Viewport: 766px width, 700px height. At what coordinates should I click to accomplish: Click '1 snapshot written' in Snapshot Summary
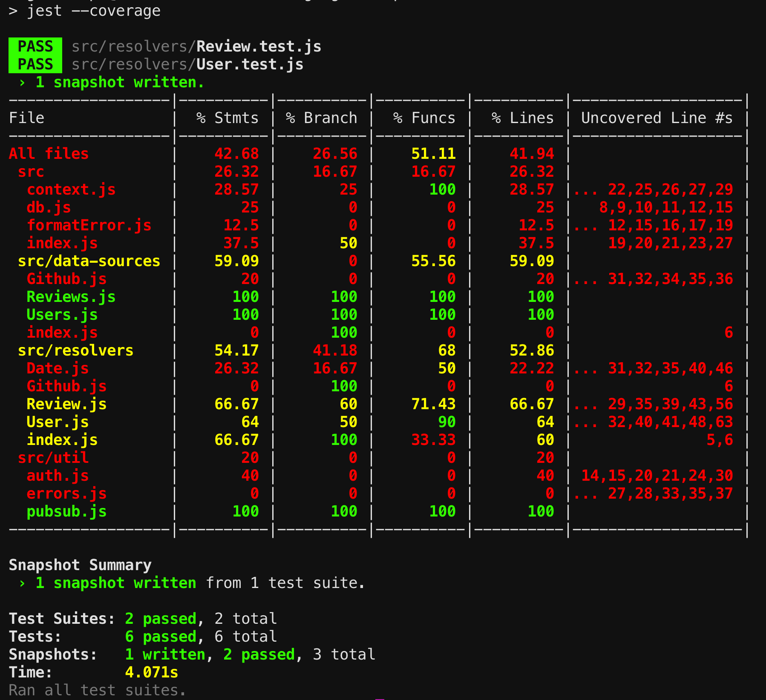click(116, 583)
